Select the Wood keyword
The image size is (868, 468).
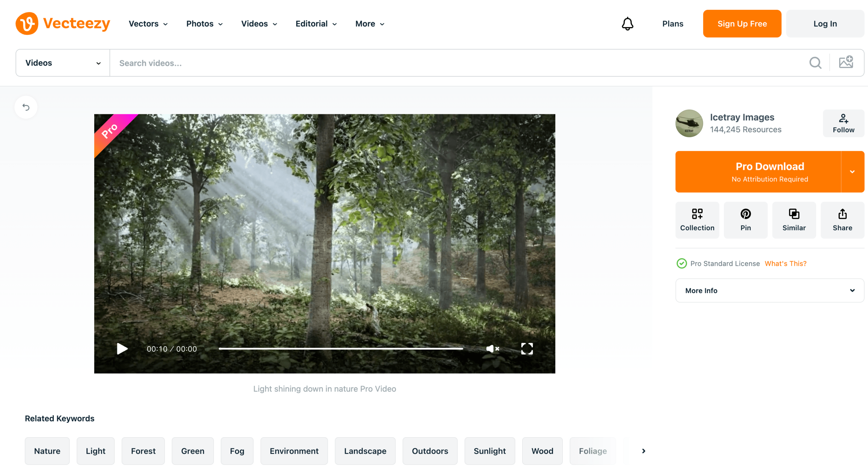(x=542, y=451)
